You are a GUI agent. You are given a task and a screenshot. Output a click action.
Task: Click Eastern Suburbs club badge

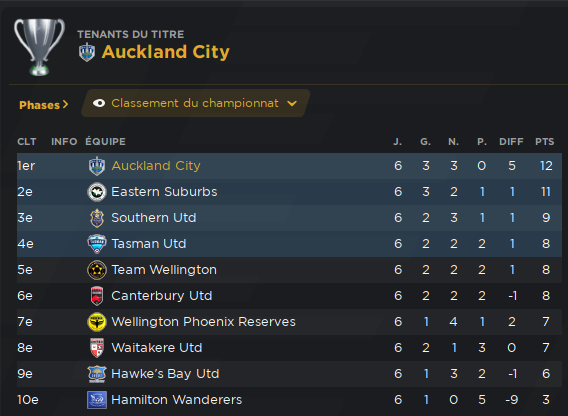tap(97, 192)
